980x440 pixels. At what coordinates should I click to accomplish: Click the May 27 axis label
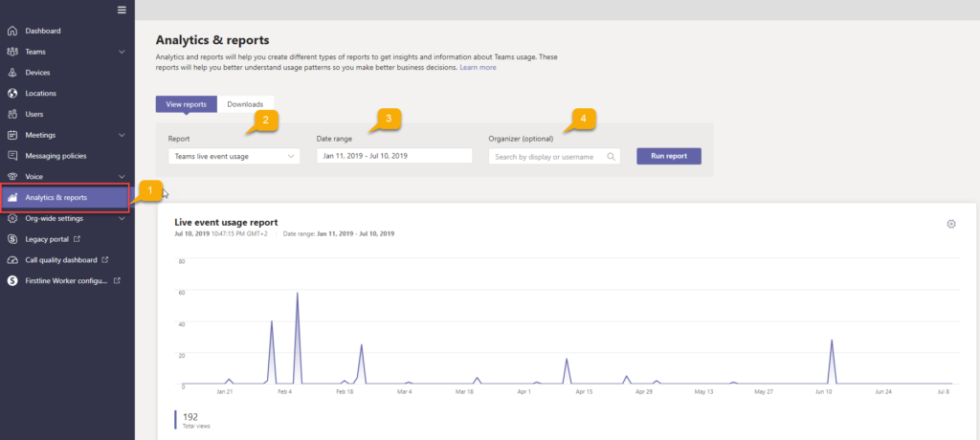pyautogui.click(x=764, y=392)
